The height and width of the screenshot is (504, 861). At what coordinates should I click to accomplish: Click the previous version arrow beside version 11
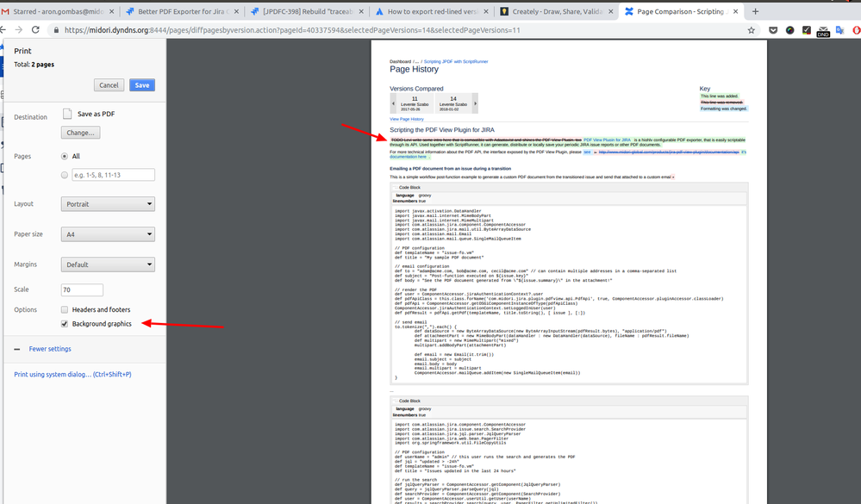pos(393,103)
